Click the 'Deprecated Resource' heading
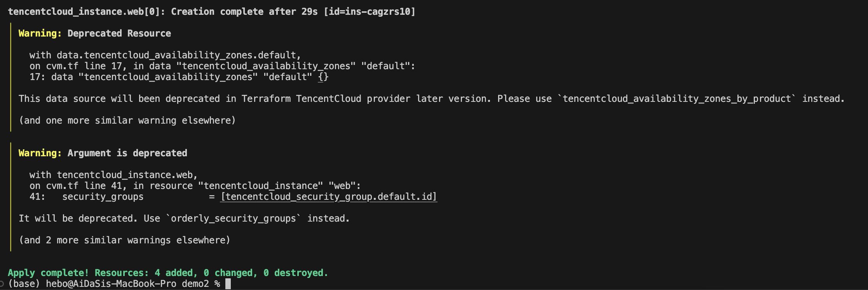This screenshot has height=290, width=868. 119,33
